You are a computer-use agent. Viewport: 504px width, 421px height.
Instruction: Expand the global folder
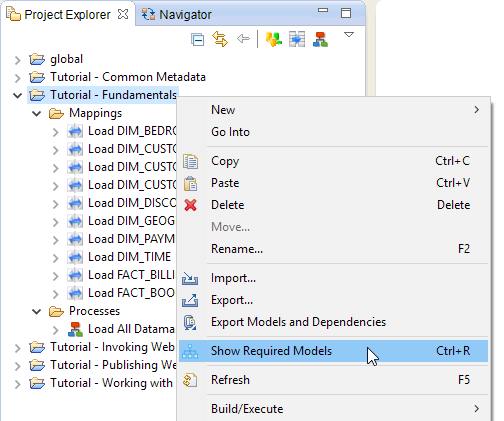[x=18, y=60]
